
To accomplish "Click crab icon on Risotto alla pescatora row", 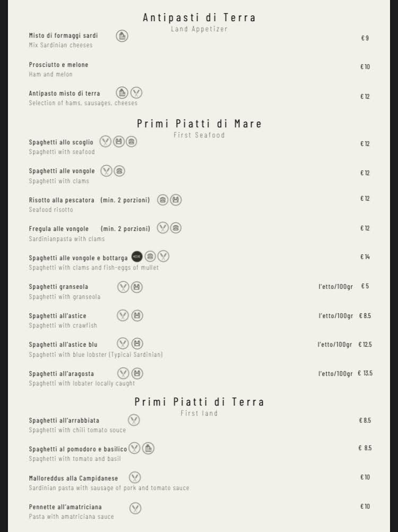I will [x=176, y=200].
